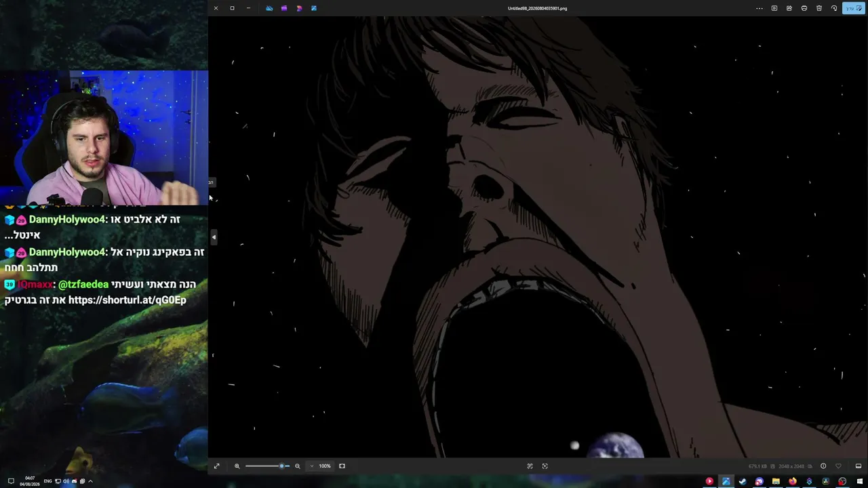Click the visual search frame icon in bottom bar
Screen dimensions: 868x488
(x=545, y=466)
